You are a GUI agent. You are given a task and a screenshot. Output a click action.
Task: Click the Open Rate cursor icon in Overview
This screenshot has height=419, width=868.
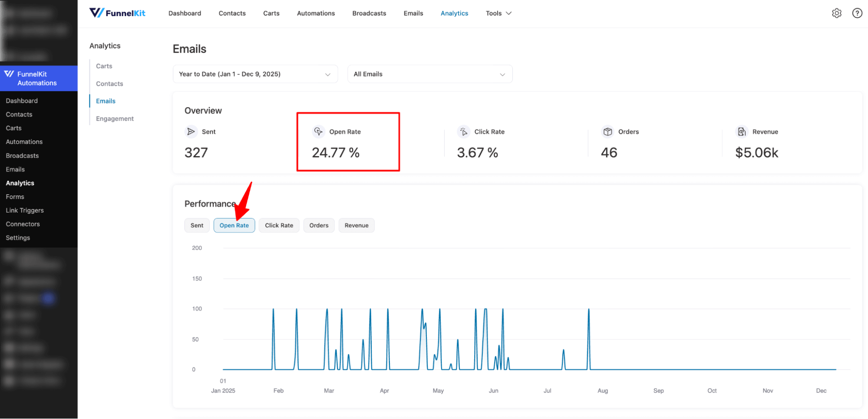click(x=318, y=131)
